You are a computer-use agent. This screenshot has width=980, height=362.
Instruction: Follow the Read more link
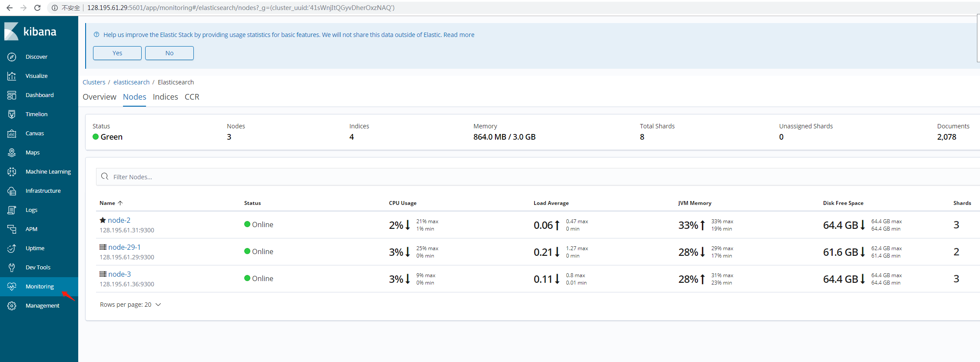click(459, 35)
